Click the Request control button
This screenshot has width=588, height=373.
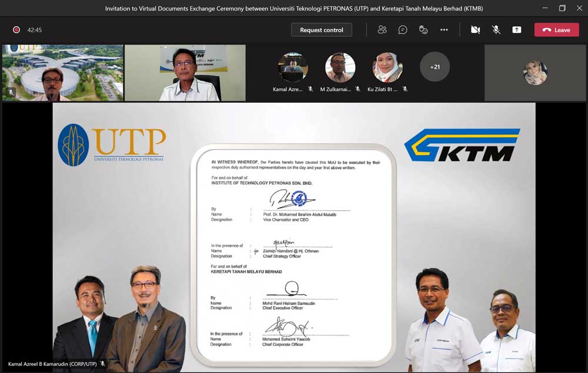322,30
